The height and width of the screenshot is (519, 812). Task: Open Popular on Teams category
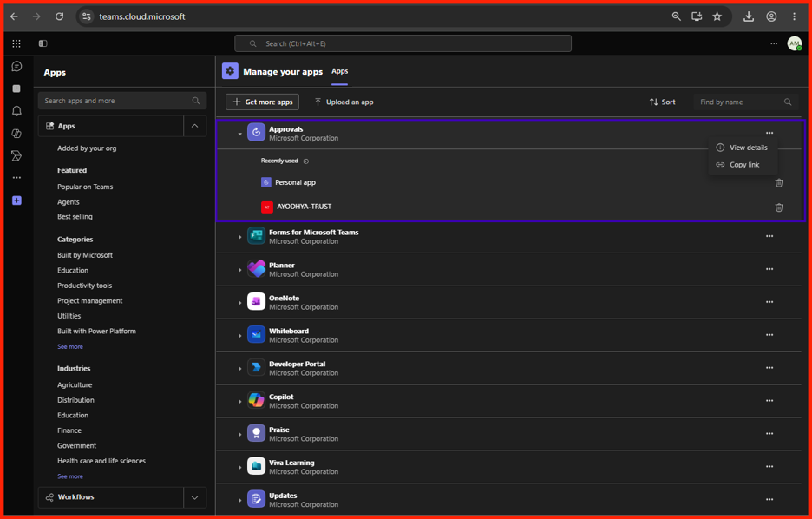click(85, 187)
